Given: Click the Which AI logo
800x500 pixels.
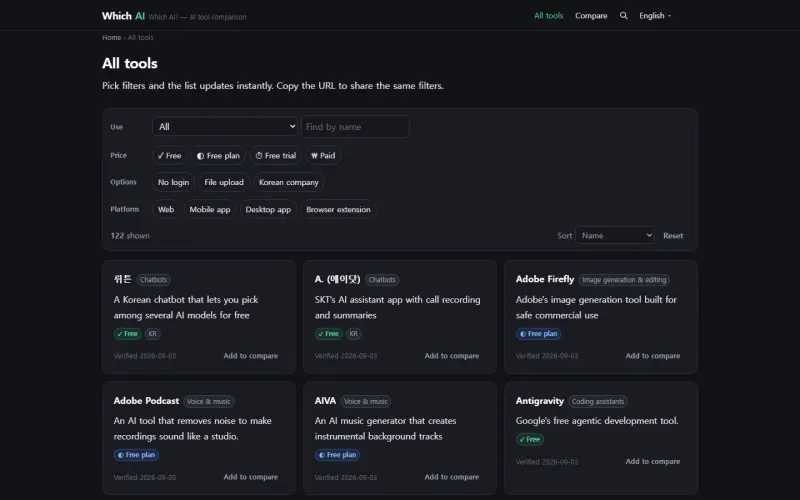Looking at the screenshot, I should click(123, 16).
